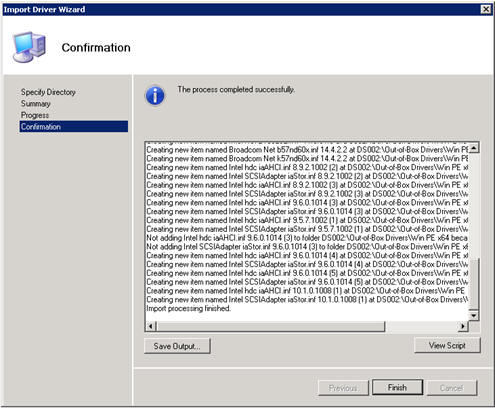
Task: Click the Save Output button
Action: [177, 346]
